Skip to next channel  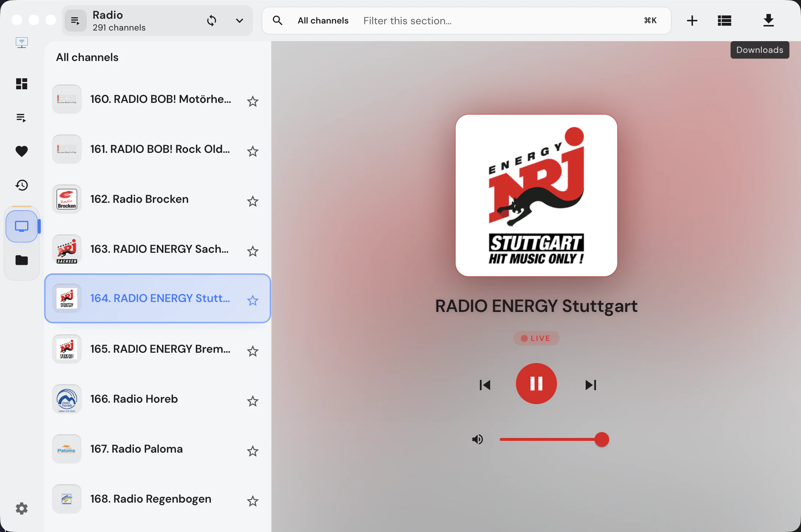[590, 385]
